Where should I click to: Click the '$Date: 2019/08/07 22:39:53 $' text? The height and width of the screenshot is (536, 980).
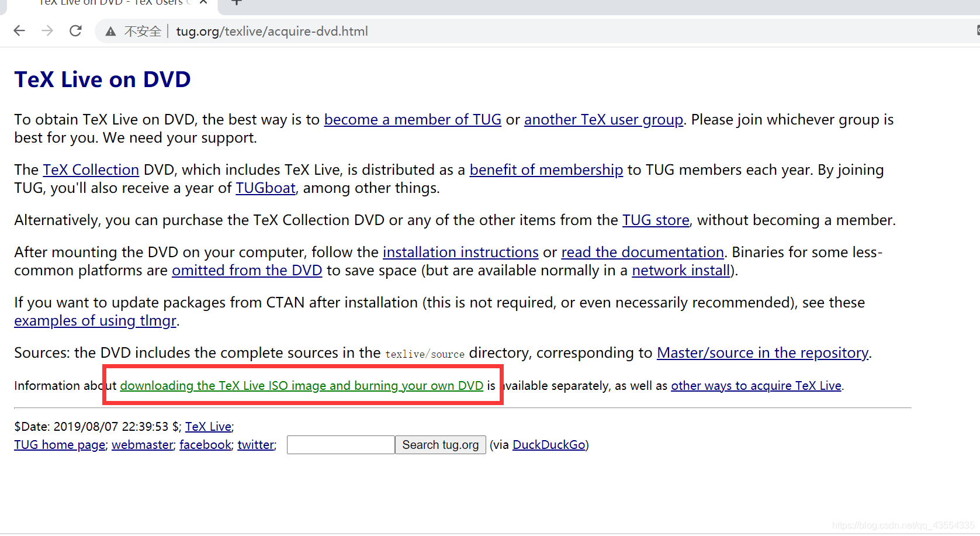pos(98,427)
